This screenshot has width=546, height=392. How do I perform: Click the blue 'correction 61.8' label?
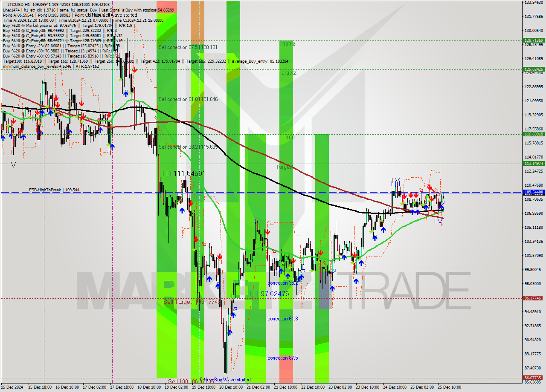[x=282, y=319]
